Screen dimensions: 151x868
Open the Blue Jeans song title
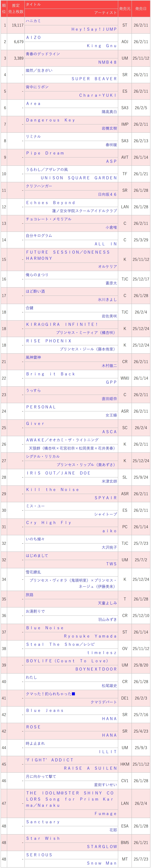pos(45,710)
